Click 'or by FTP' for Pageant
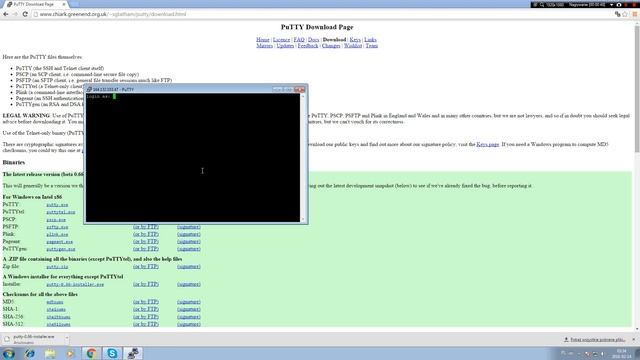 click(x=146, y=242)
